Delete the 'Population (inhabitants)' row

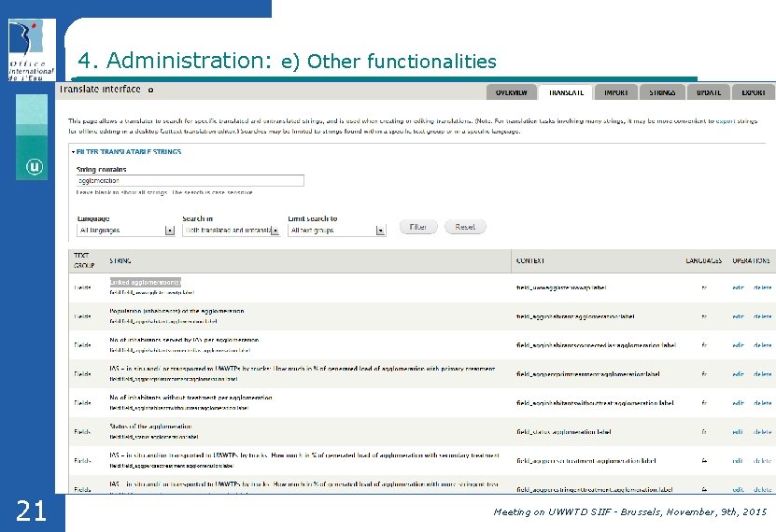pos(762,316)
